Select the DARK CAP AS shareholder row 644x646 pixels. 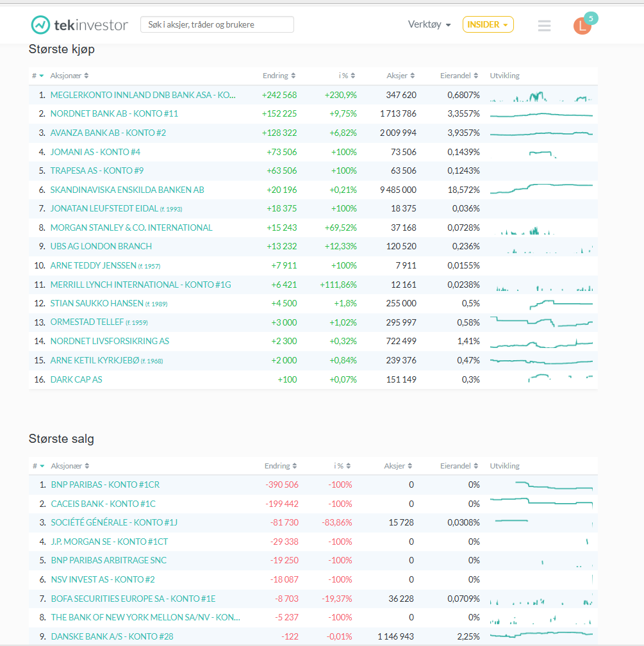76,379
